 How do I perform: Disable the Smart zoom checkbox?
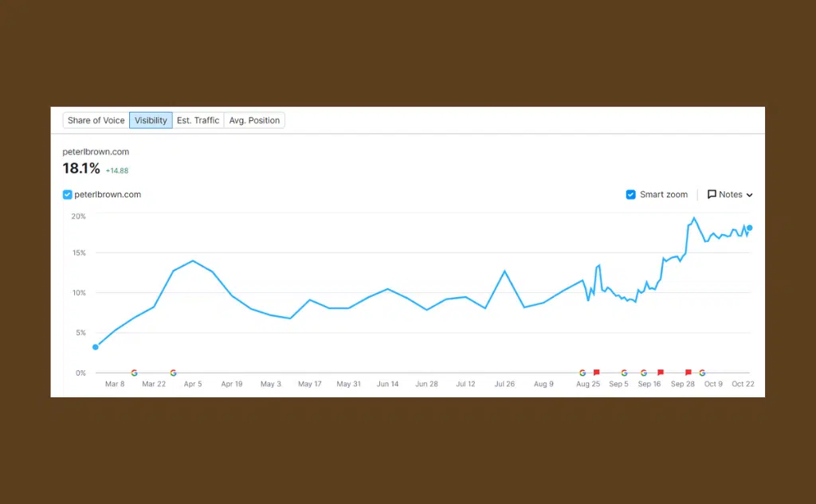click(631, 194)
